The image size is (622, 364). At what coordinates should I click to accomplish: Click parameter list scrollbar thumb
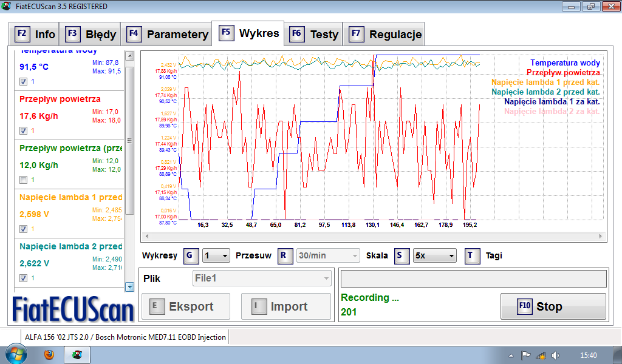pos(129,141)
